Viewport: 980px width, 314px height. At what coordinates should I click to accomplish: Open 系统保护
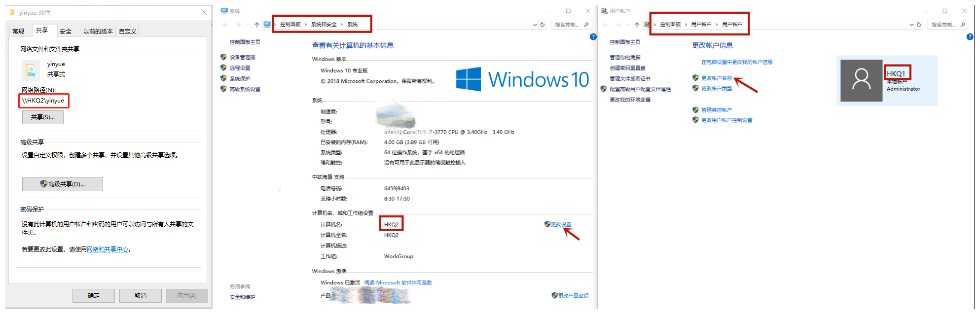pyautogui.click(x=240, y=79)
